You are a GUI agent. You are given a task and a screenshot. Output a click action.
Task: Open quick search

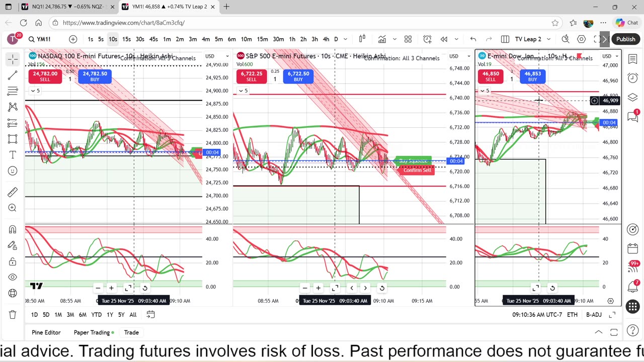(566, 39)
